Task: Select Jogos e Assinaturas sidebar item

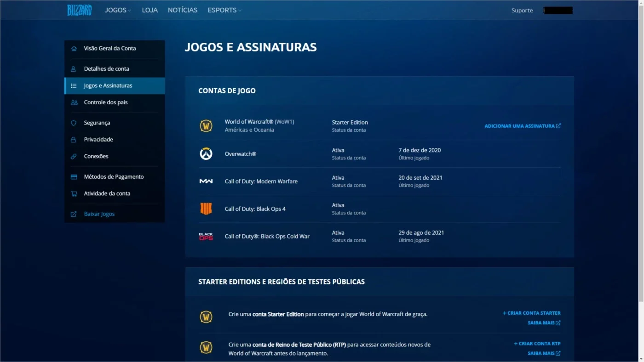Action: coord(115,86)
